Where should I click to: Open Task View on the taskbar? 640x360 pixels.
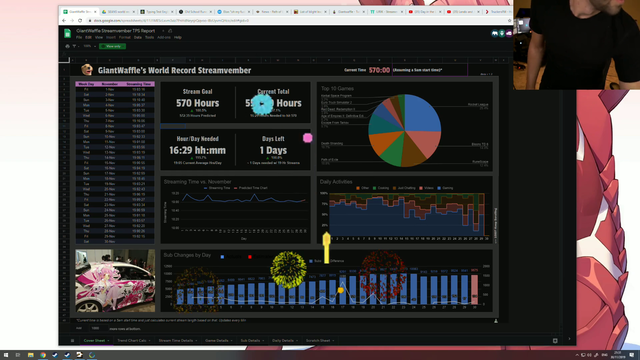18,355
